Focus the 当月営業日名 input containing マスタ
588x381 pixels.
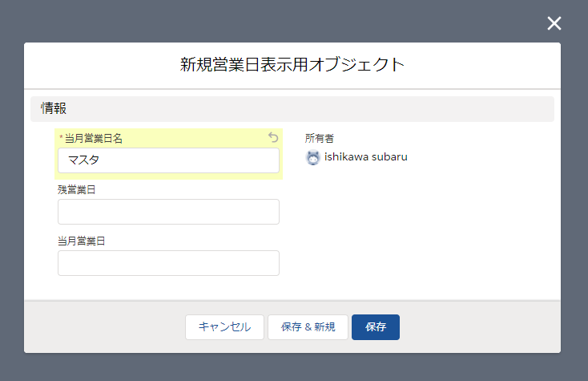[x=168, y=160]
